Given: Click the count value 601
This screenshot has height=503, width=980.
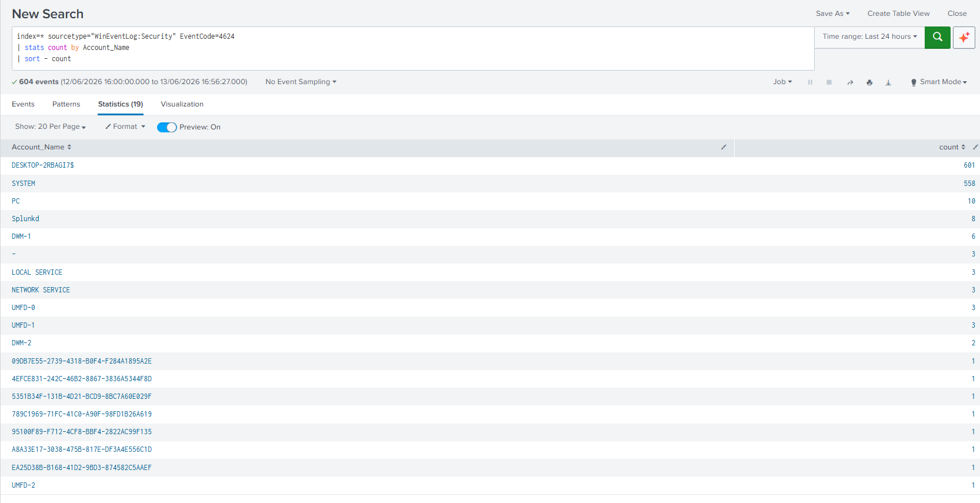Looking at the screenshot, I should [x=969, y=165].
